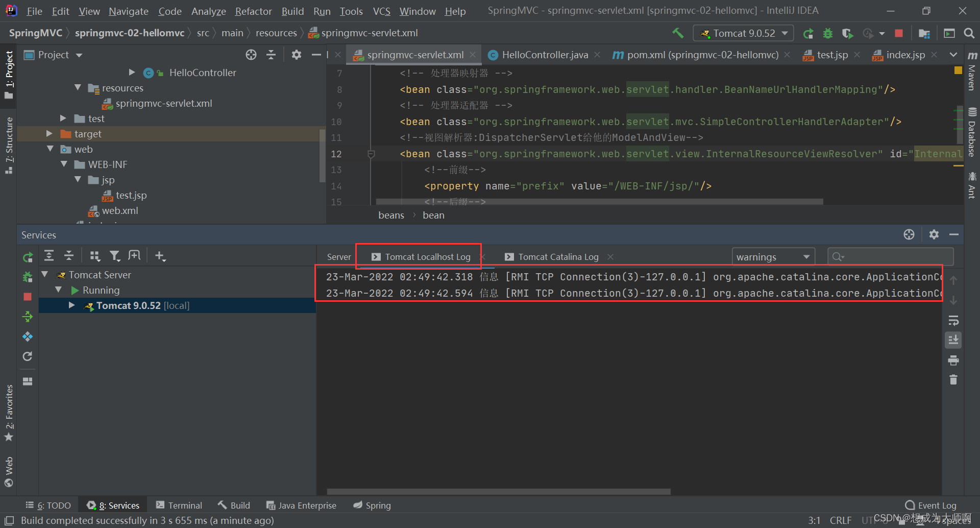Open Search Everywhere magnifier icon

click(969, 33)
